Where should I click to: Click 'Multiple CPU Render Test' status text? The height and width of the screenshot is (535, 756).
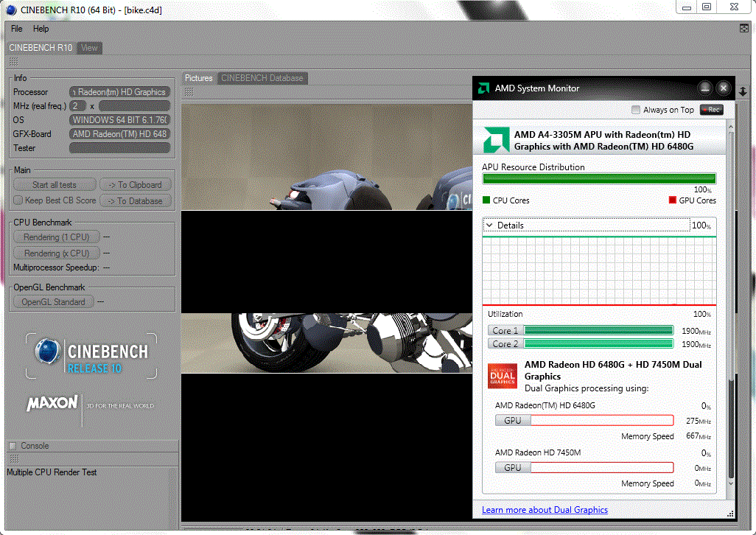coord(52,472)
